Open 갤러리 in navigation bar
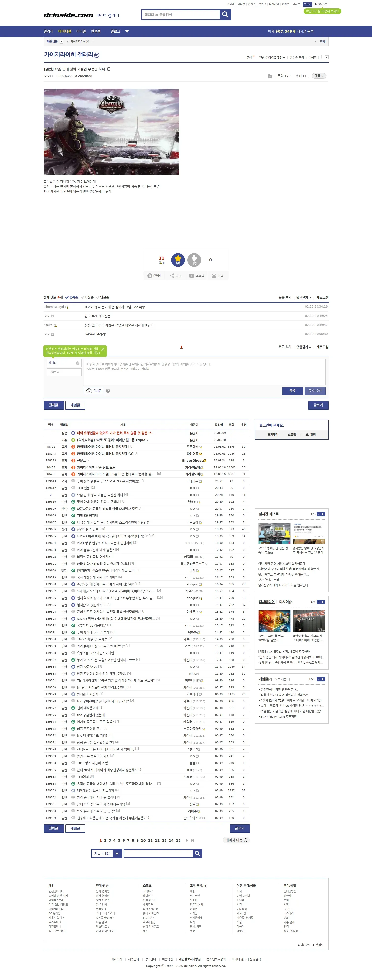Viewport: 372px width, 980px height. 48,32
